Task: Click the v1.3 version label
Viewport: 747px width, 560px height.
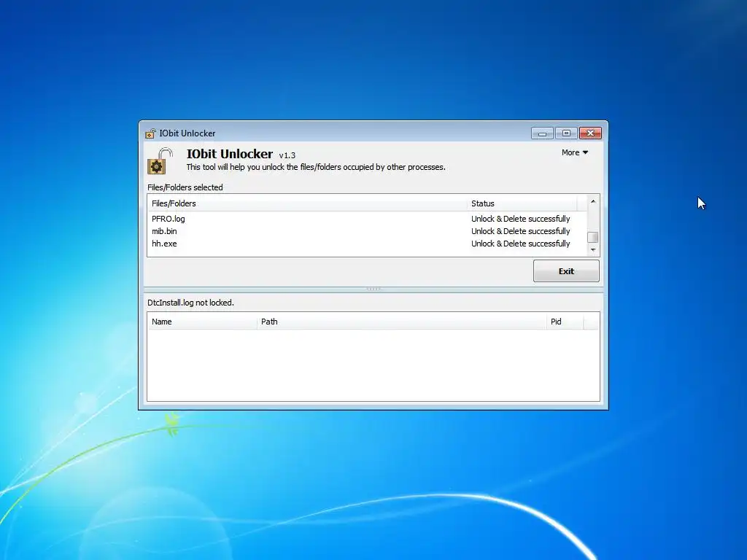Action: pos(287,155)
